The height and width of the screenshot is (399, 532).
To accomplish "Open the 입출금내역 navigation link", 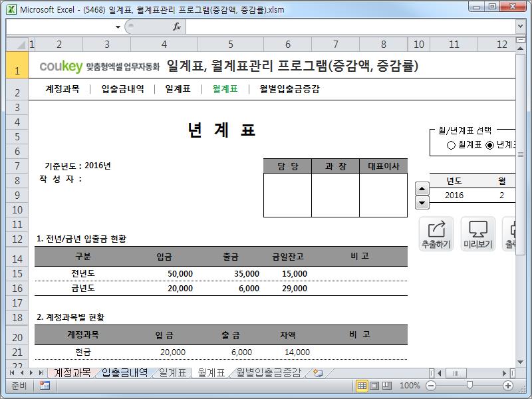I will (123, 89).
